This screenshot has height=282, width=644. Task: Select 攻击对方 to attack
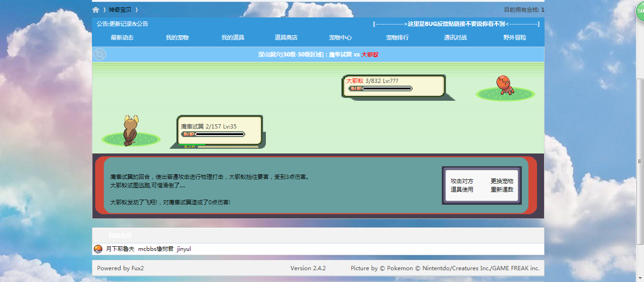[462, 181]
